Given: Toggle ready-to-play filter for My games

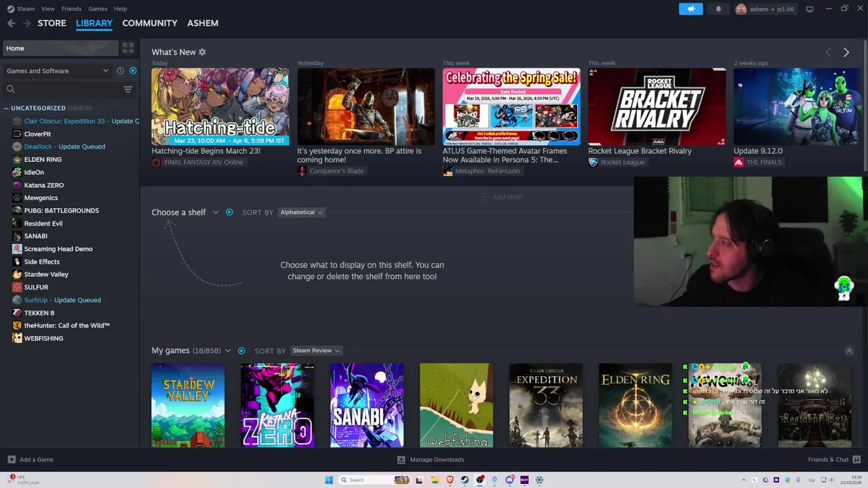Looking at the screenshot, I should [x=241, y=350].
